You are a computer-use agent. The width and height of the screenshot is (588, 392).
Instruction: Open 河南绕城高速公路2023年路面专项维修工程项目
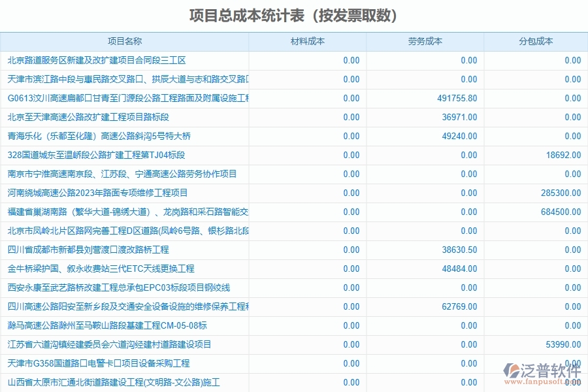point(95,192)
